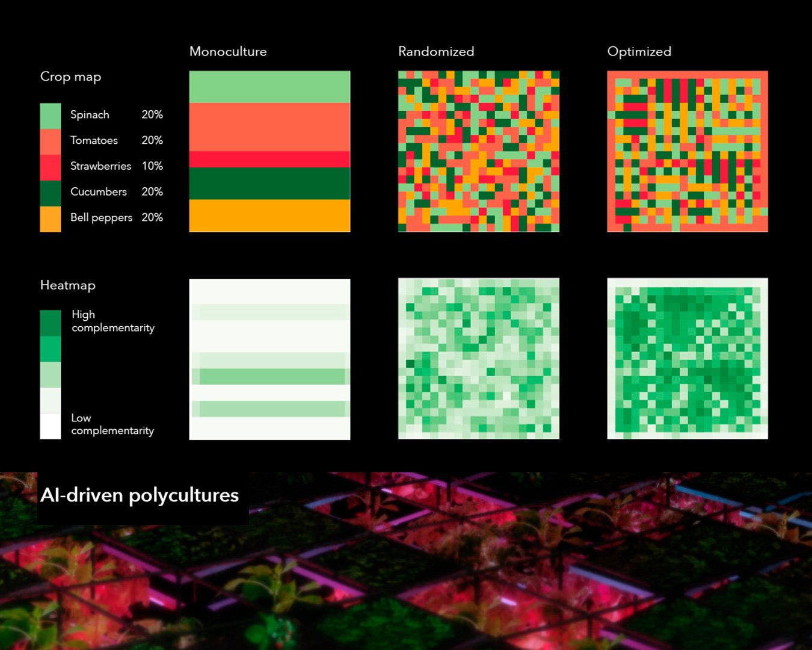This screenshot has height=650, width=812.
Task: Click the "Crop map" section label
Action: coord(70,77)
